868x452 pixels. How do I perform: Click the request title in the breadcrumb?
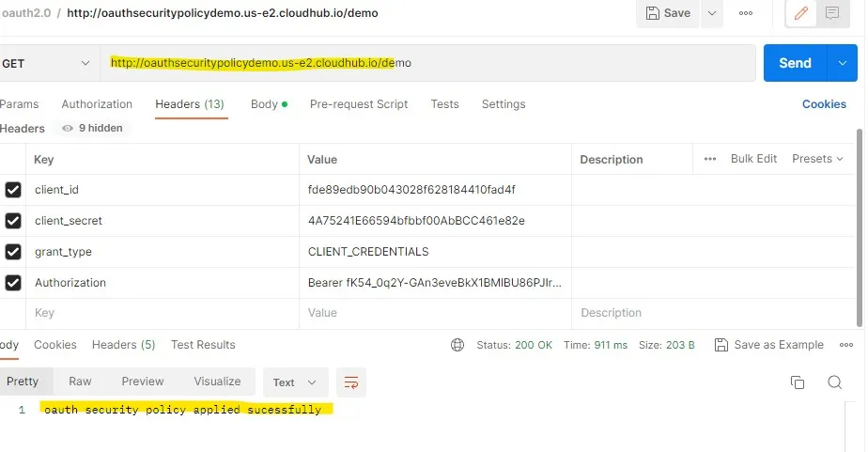tap(223, 13)
